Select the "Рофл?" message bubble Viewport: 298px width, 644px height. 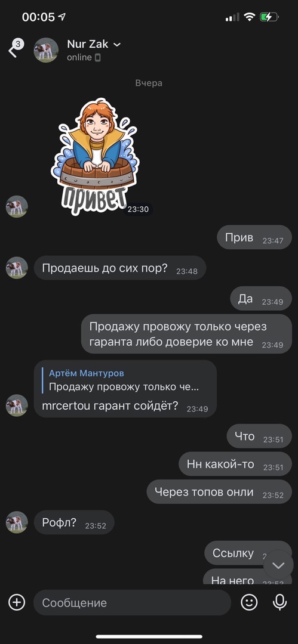pyautogui.click(x=74, y=522)
